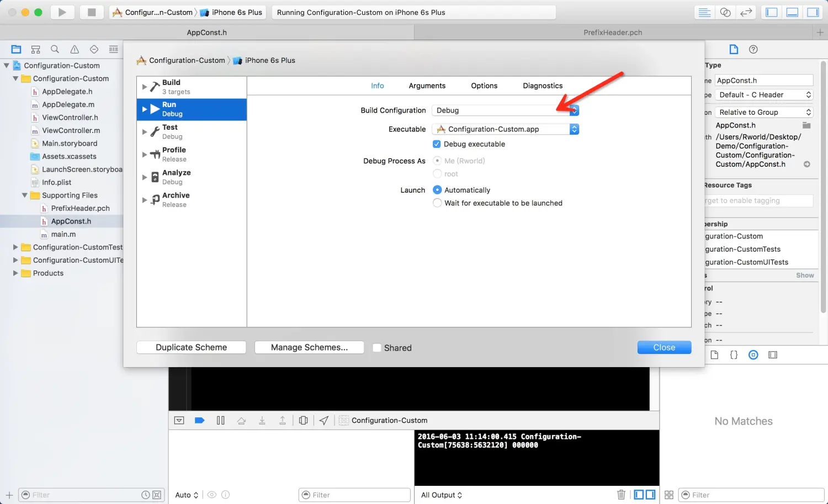Switch to the Diagnostics tab

543,86
